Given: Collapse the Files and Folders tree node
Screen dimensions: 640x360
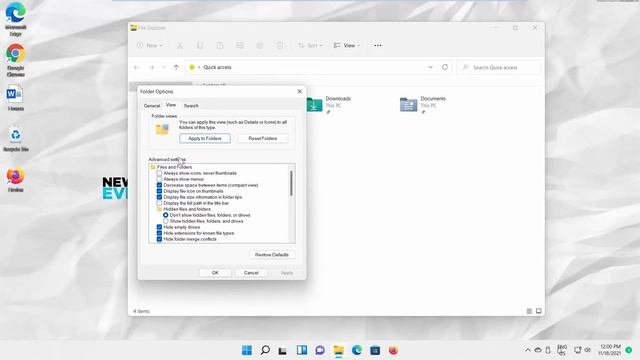Looking at the screenshot, I should pyautogui.click(x=153, y=167).
